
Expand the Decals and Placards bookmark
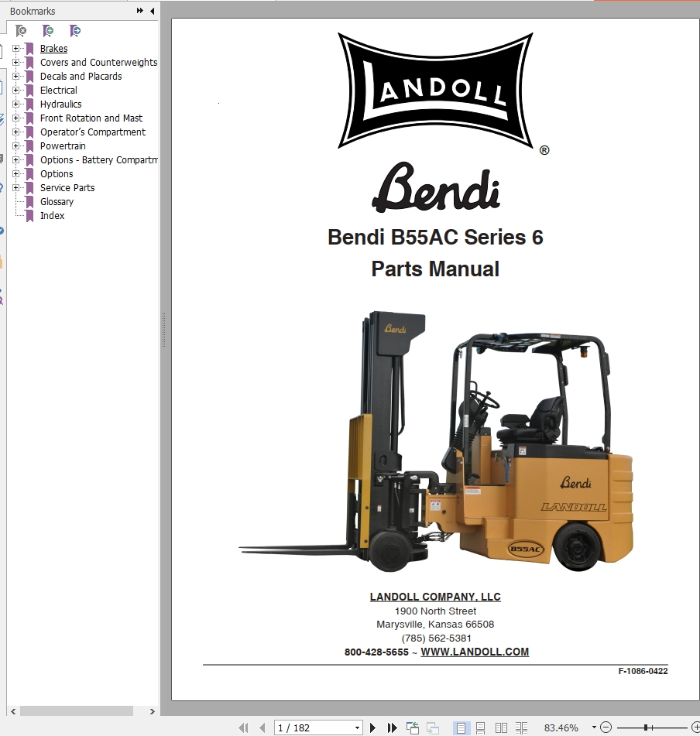15,76
